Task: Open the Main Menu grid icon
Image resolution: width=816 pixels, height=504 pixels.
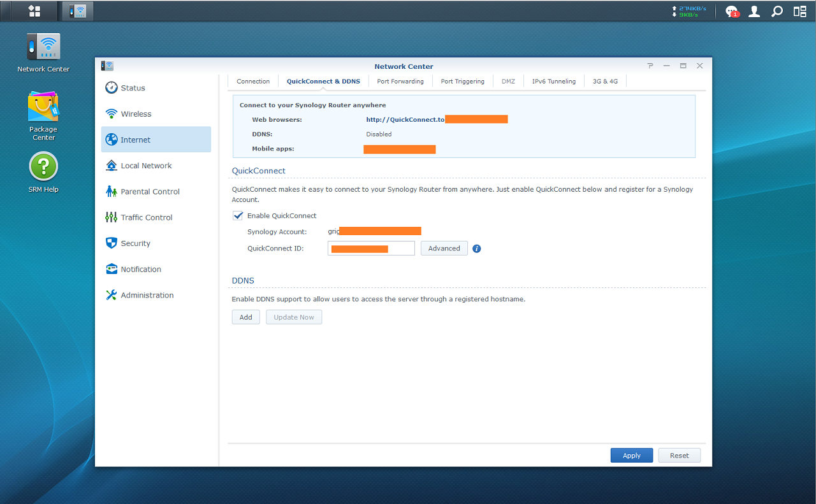Action: click(34, 11)
